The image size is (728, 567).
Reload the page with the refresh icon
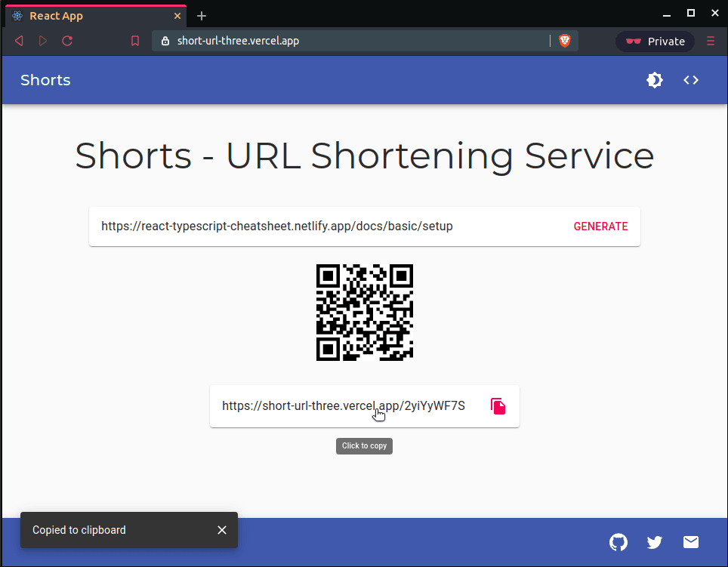[x=67, y=41]
